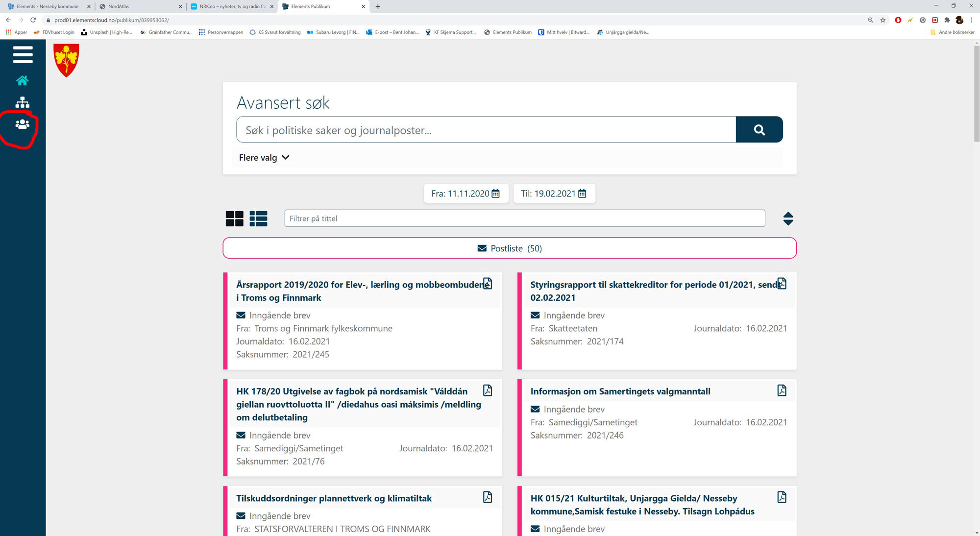This screenshot has width=980, height=536.
Task: Open HK 178/20 Utgivelse av fagbok post
Action: [359, 404]
